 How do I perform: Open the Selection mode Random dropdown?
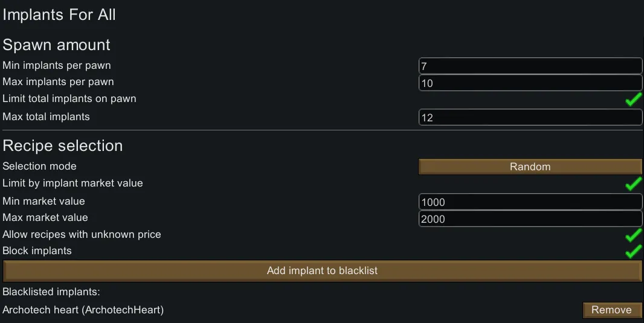tap(530, 167)
